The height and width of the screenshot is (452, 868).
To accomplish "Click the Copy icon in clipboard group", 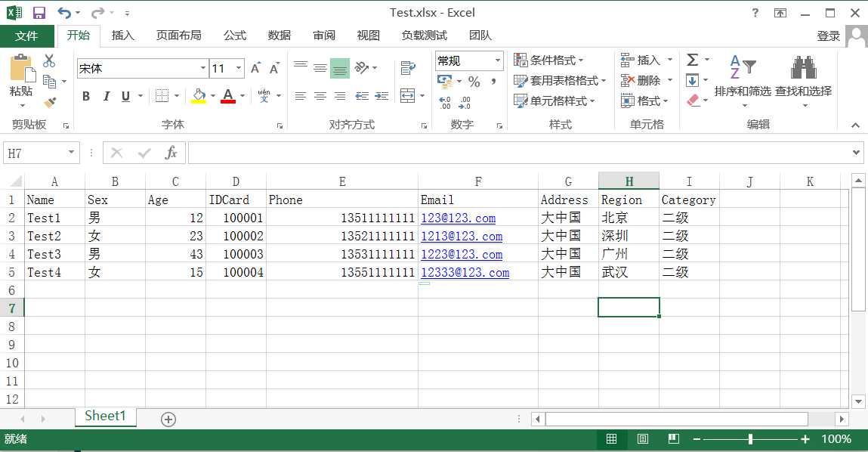I will [x=49, y=82].
